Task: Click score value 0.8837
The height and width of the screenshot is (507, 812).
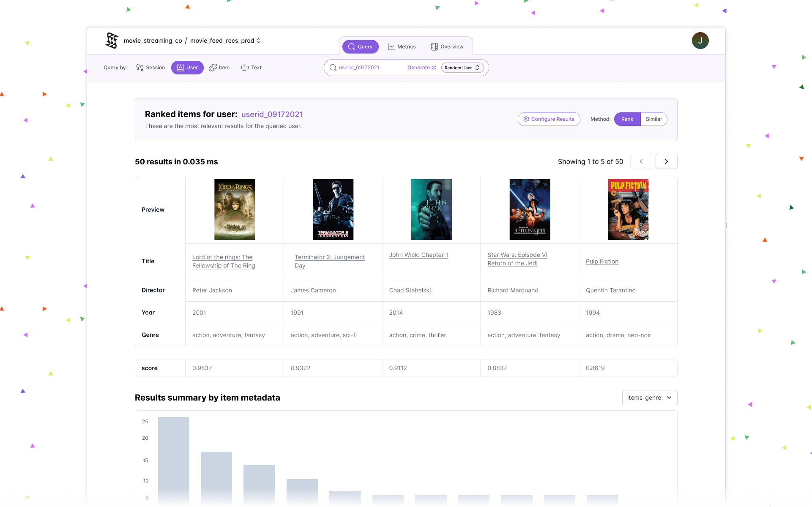Action: [497, 368]
